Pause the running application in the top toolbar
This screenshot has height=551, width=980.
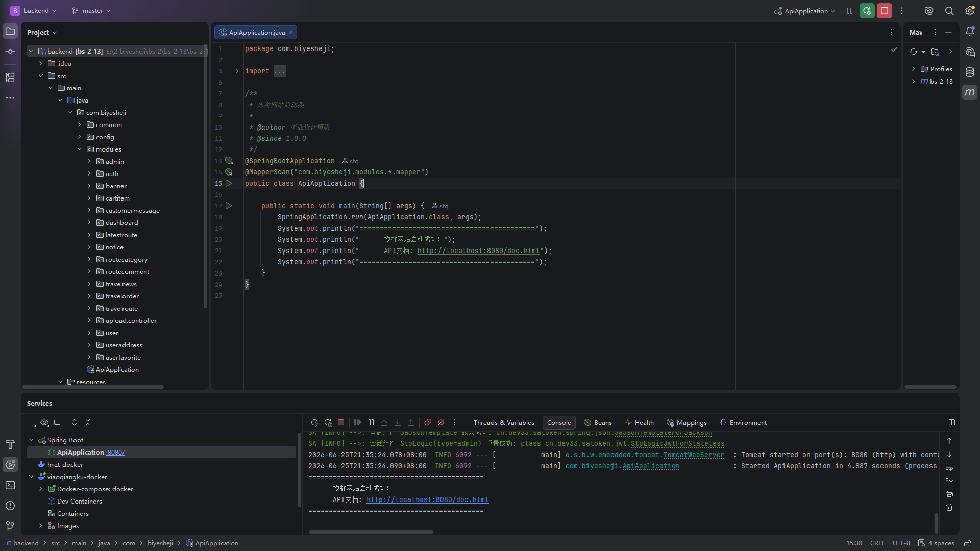click(850, 11)
